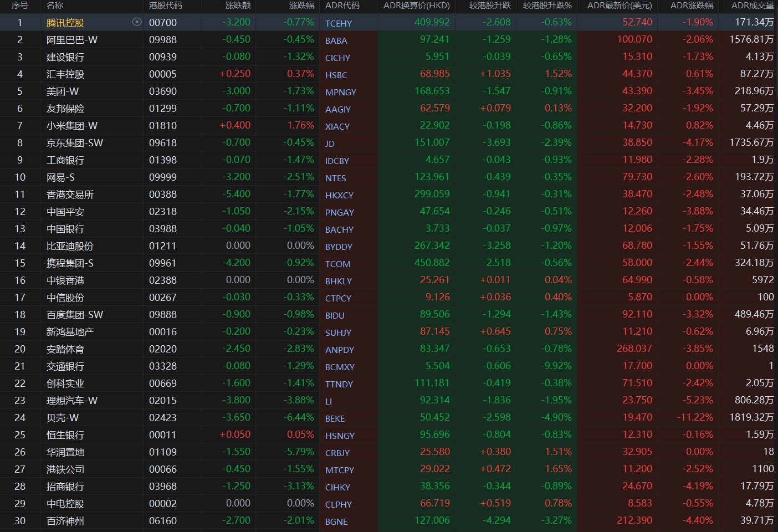Select 香港交易所 in the name column

70,195
